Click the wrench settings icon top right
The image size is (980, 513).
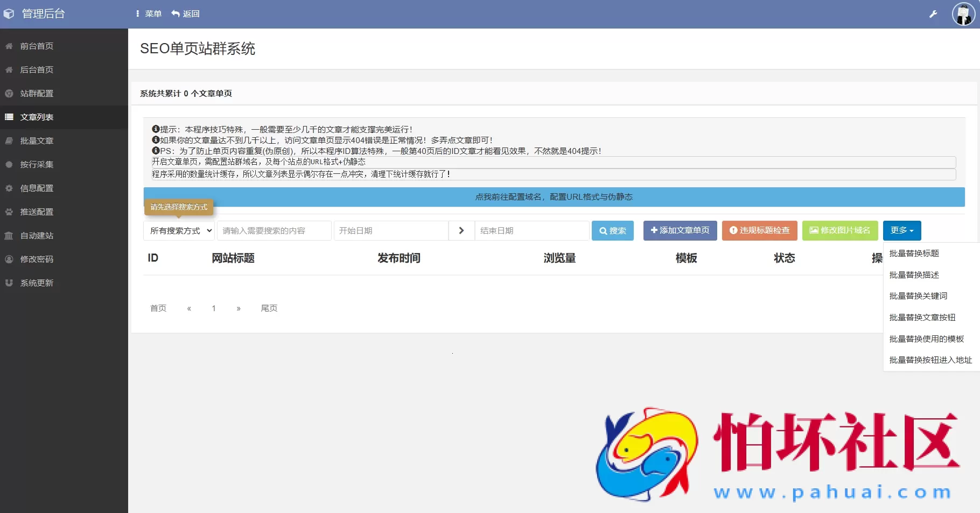933,14
